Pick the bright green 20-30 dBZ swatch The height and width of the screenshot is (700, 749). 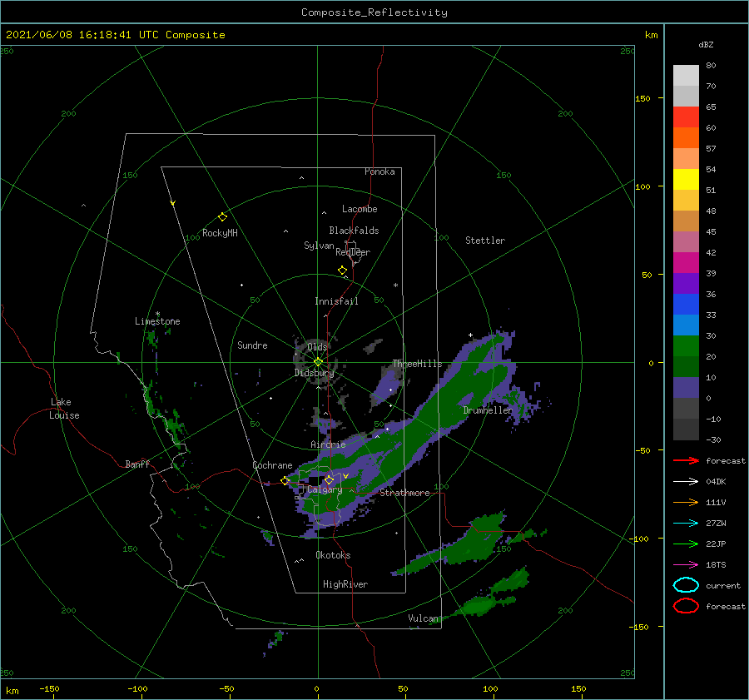pos(686,346)
